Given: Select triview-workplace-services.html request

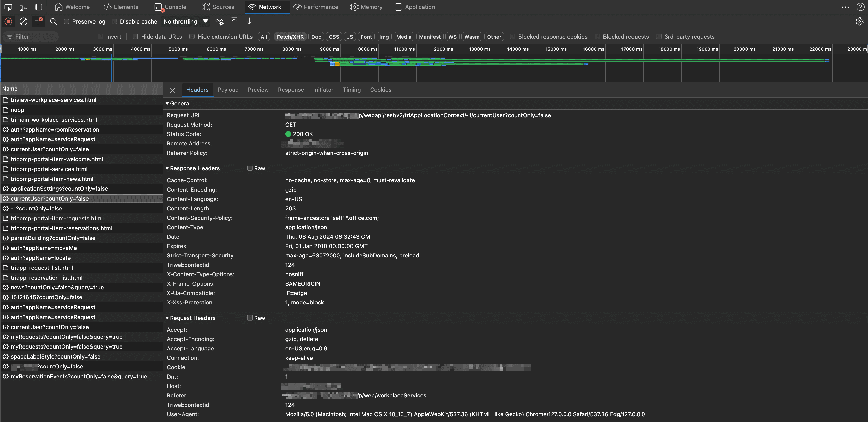Looking at the screenshot, I should point(81,100).
